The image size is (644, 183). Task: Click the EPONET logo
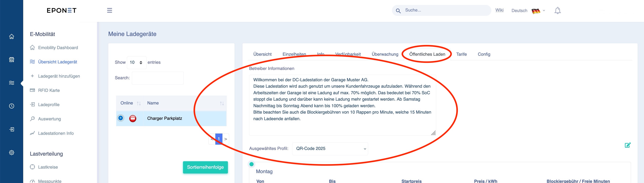click(62, 10)
